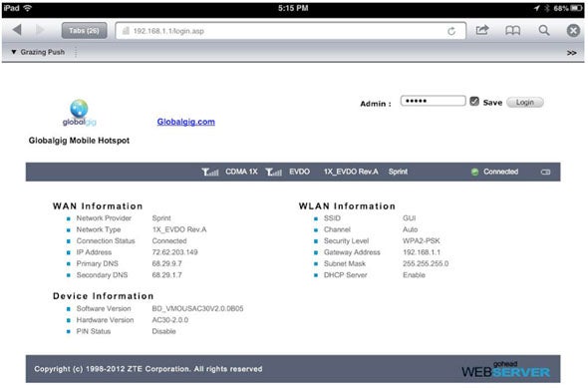
Task: Click the Globalgig globe logo
Action: [x=79, y=112]
